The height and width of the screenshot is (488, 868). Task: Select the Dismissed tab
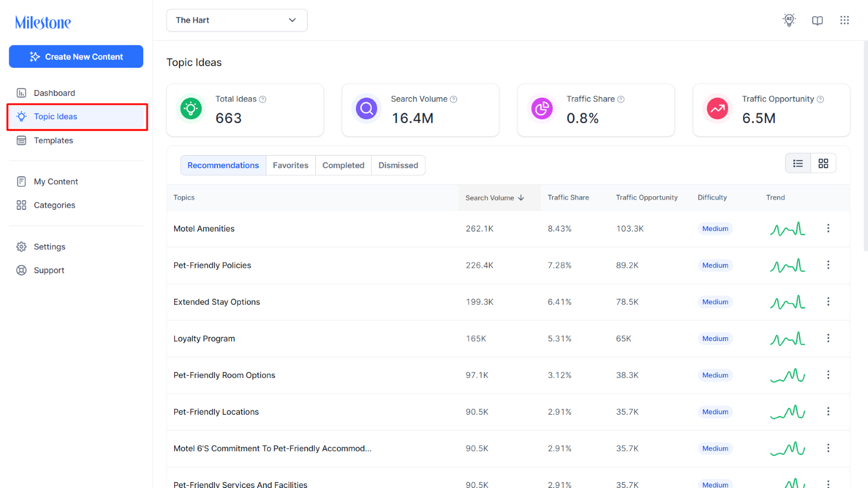click(x=398, y=165)
